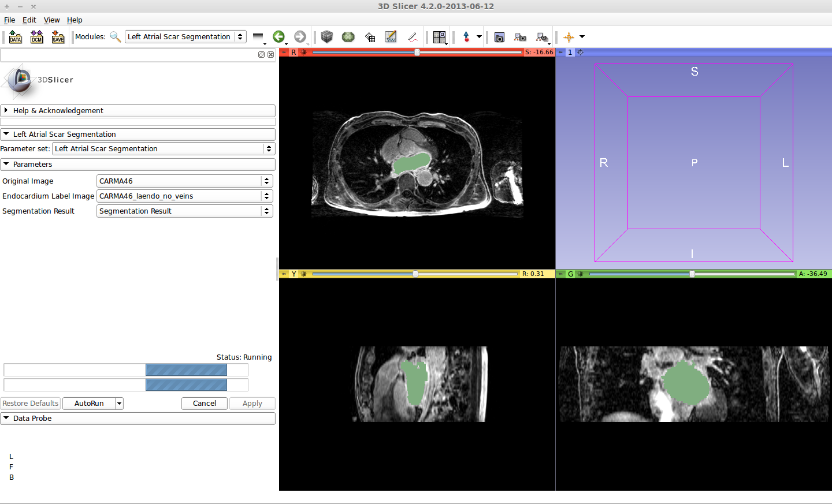
Task: Click the Save scene icon
Action: [x=58, y=37]
